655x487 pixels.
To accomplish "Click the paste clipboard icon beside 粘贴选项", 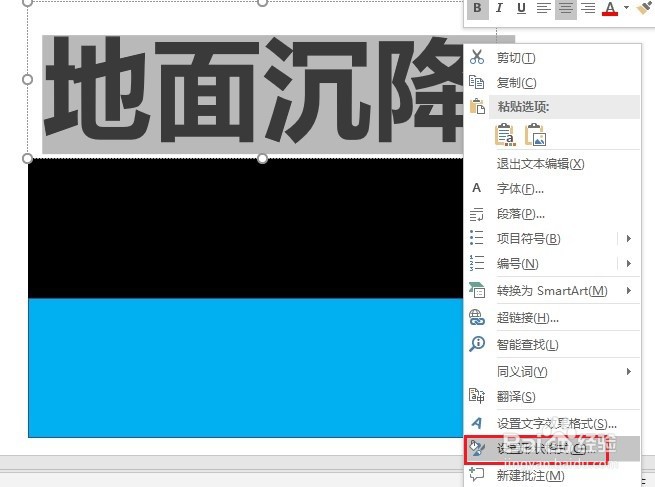I will coord(477,107).
